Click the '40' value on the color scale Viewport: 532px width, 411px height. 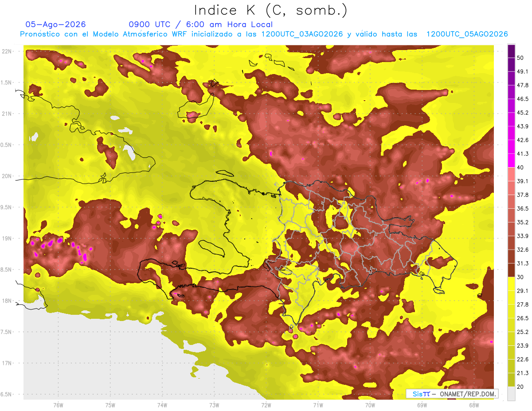(520, 167)
